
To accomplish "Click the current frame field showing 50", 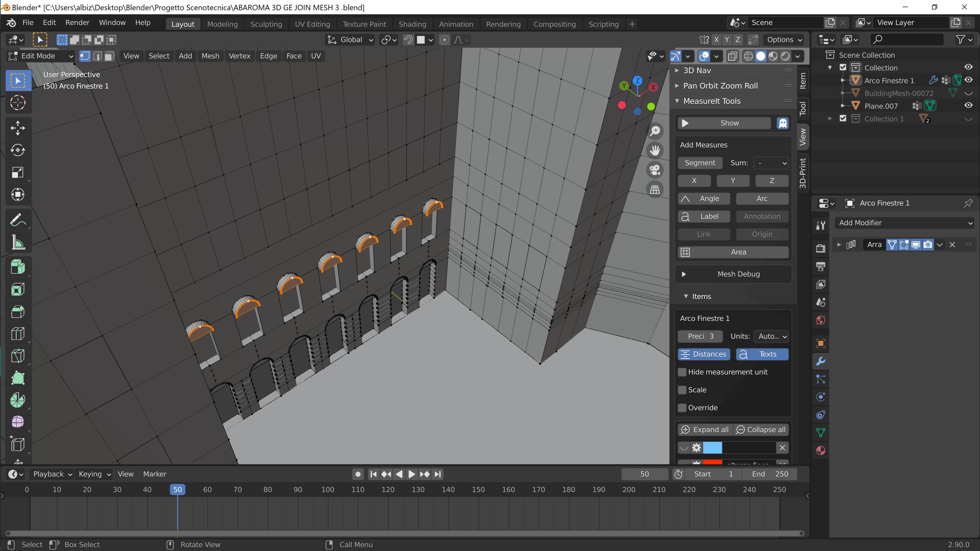I will click(644, 474).
